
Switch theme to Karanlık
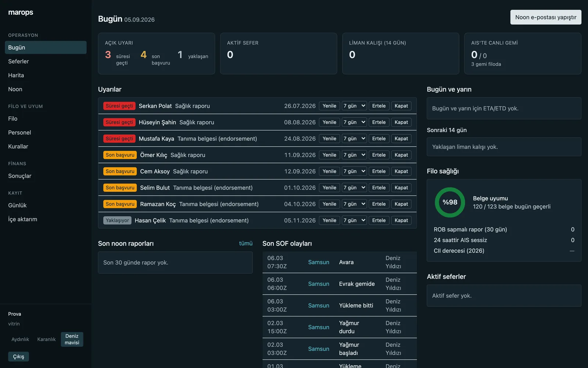pyautogui.click(x=46, y=339)
